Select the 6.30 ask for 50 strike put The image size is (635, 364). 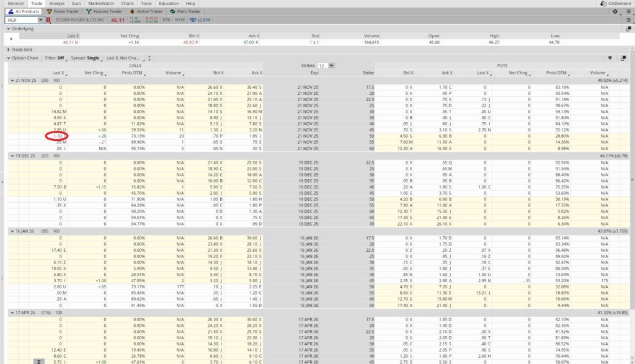pos(443,135)
